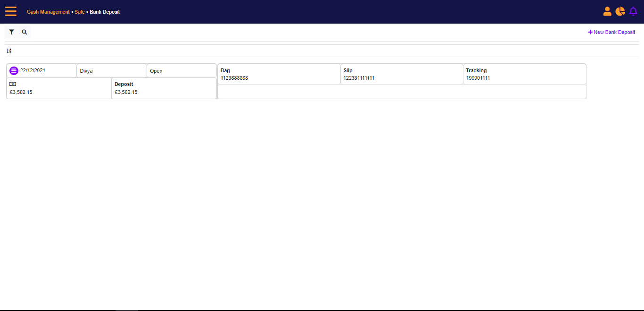Select the Open status cell
Screen dimensions: 644x311
182,71
